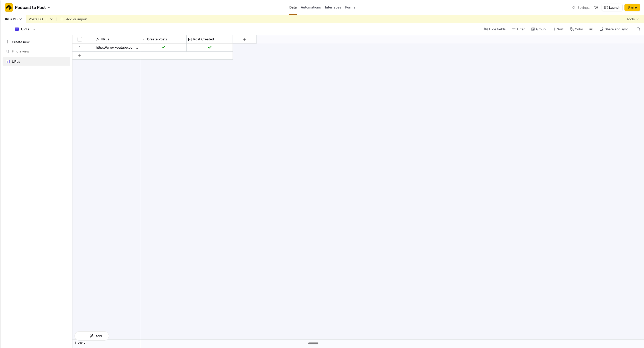Click the search magnifier icon in toolbar
Viewport: 644px width, 348px height.
pos(638,29)
